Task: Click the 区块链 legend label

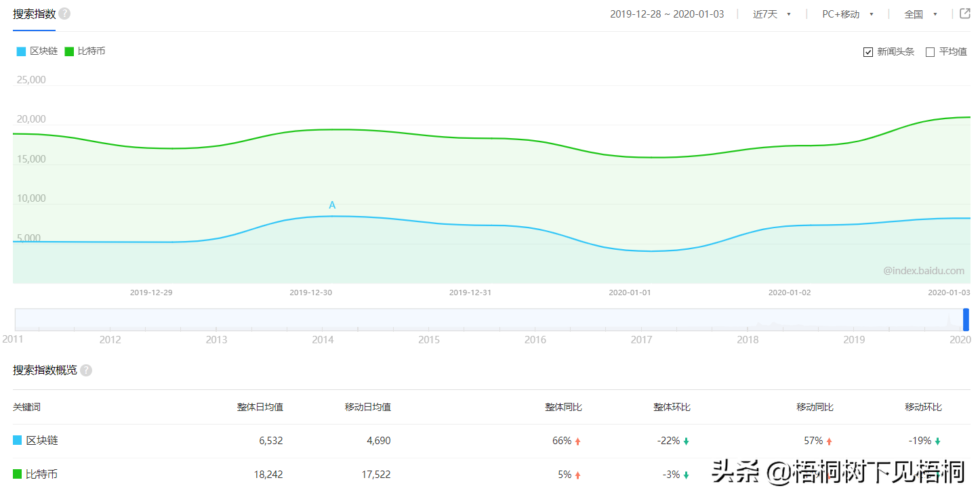Action: (x=44, y=51)
